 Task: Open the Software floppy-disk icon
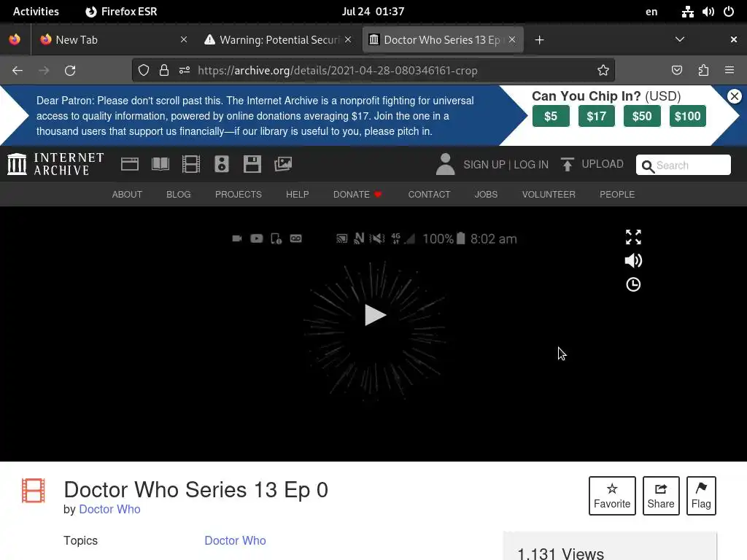click(252, 164)
